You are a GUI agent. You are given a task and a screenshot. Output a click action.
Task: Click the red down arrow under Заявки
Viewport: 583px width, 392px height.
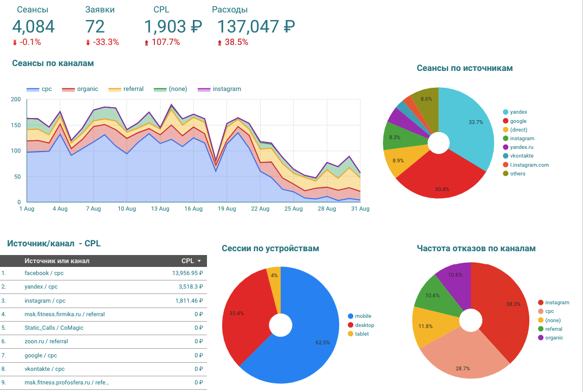[88, 43]
